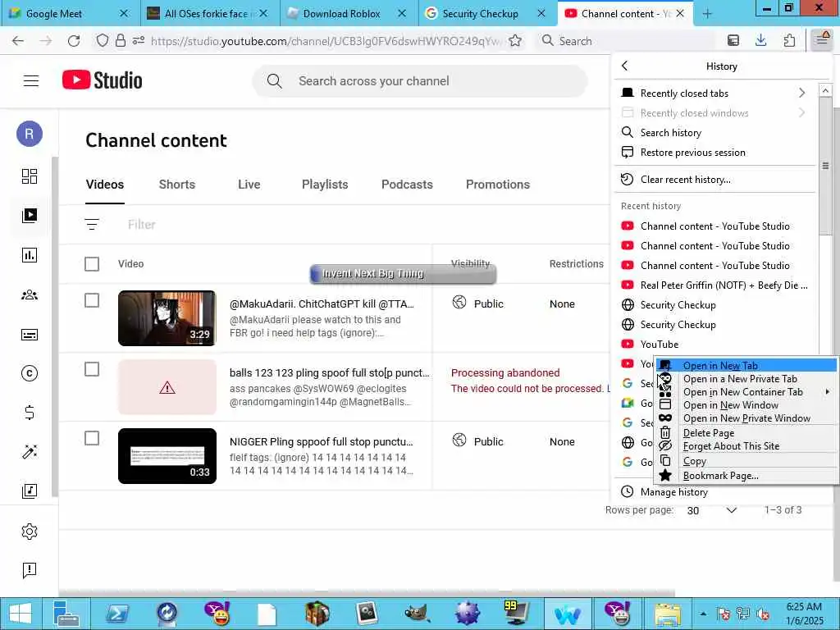Open the Windows Start button
The width and height of the screenshot is (840, 630).
[x=21, y=614]
